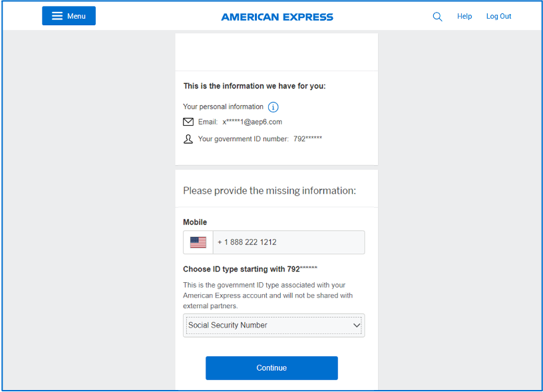Click the chevron arrow on ID type dropdown
Screen dimensions: 543x392
tap(357, 325)
